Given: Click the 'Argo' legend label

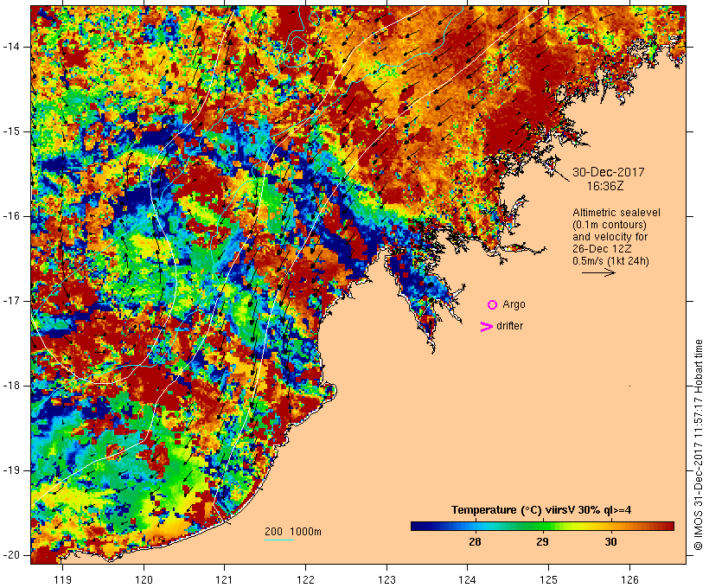Looking at the screenshot, I should point(514,304).
